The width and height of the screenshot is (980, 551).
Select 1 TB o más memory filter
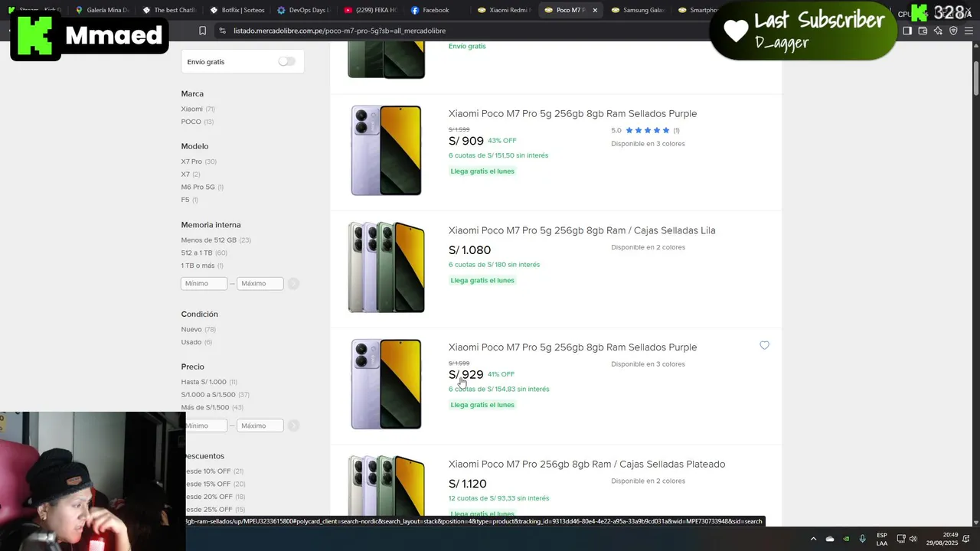(x=202, y=266)
